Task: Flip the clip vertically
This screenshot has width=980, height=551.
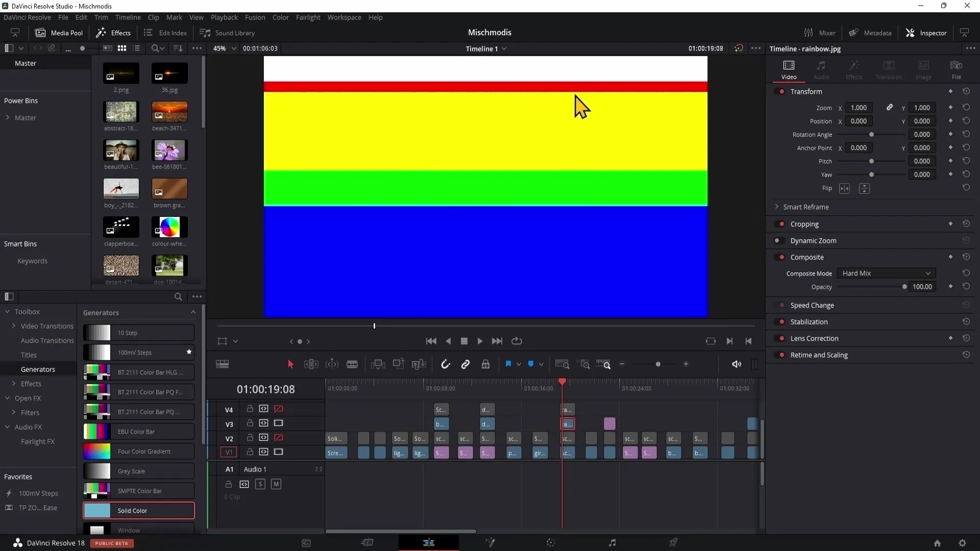Action: 864,189
